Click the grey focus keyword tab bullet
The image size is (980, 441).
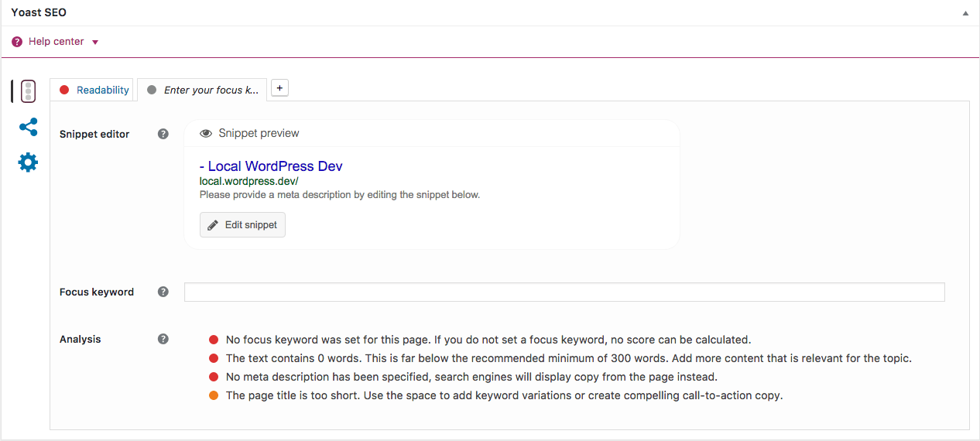tap(152, 90)
